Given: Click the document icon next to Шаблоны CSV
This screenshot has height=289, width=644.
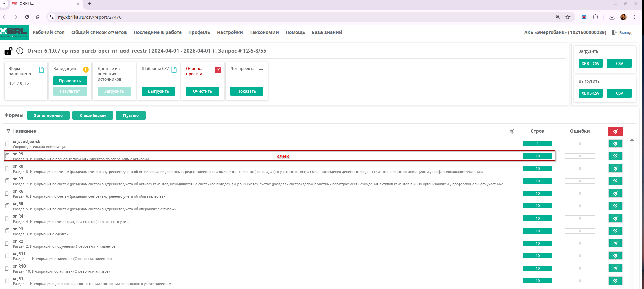Looking at the screenshot, I should (174, 69).
